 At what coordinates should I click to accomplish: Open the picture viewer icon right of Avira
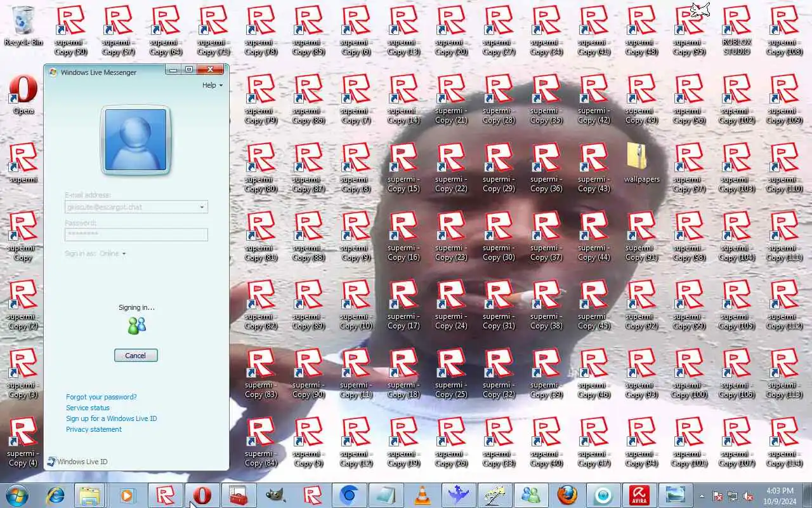(x=676, y=495)
